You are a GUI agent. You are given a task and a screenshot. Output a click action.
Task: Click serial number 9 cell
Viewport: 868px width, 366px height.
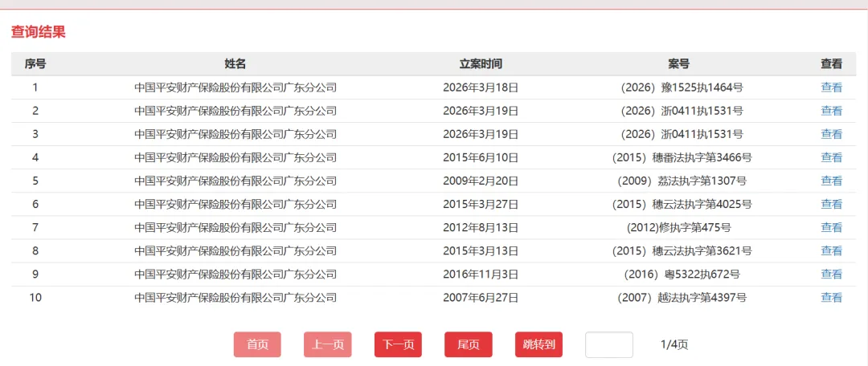[x=35, y=274]
